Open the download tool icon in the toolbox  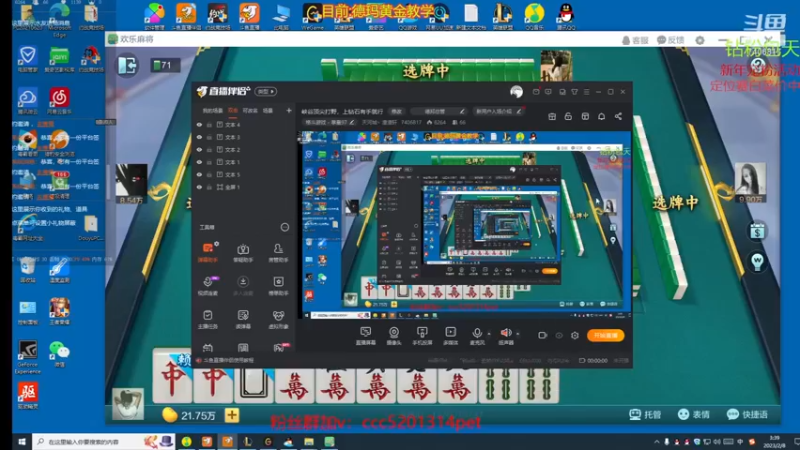coord(243,286)
